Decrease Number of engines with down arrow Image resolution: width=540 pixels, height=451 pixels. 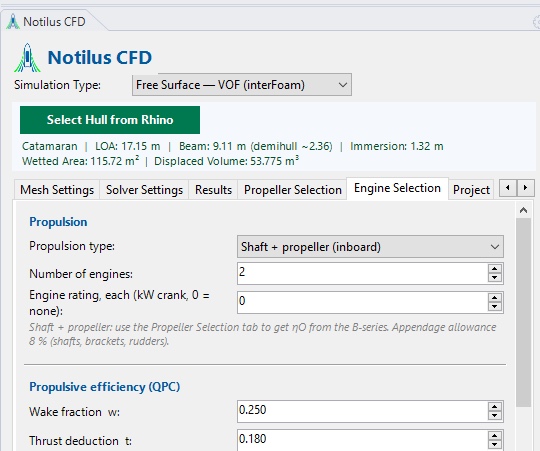[x=495, y=278]
